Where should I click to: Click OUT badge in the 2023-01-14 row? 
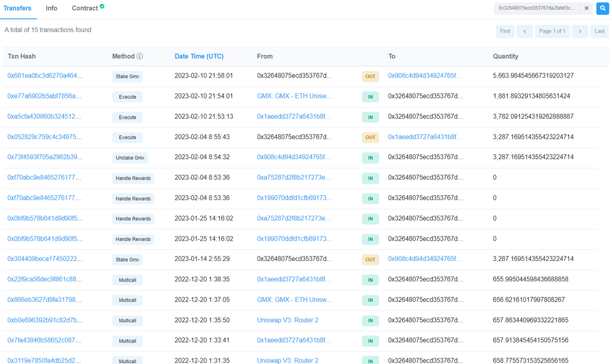[370, 260]
